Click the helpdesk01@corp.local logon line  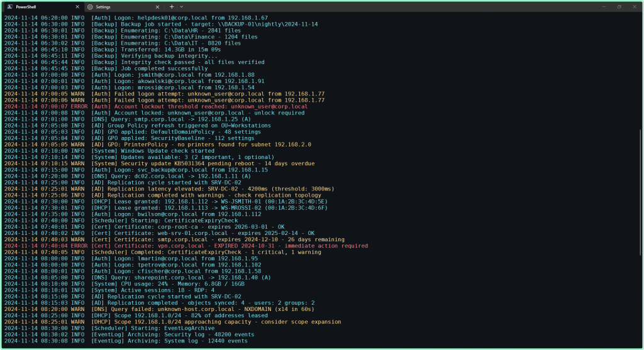point(136,18)
